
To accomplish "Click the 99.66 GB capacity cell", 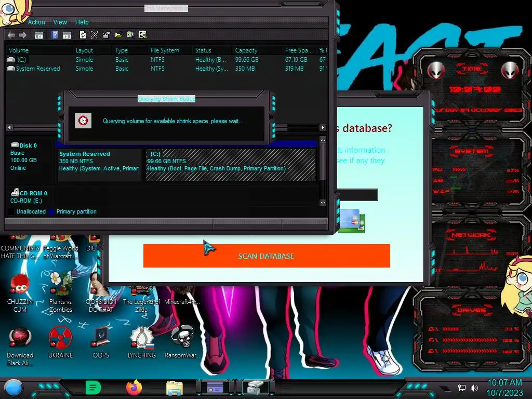I will [x=247, y=59].
